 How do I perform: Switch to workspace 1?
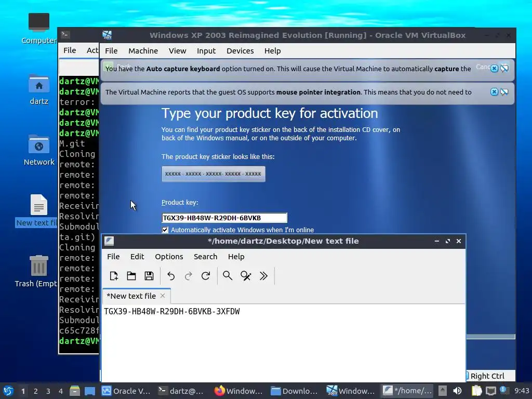pyautogui.click(x=23, y=391)
